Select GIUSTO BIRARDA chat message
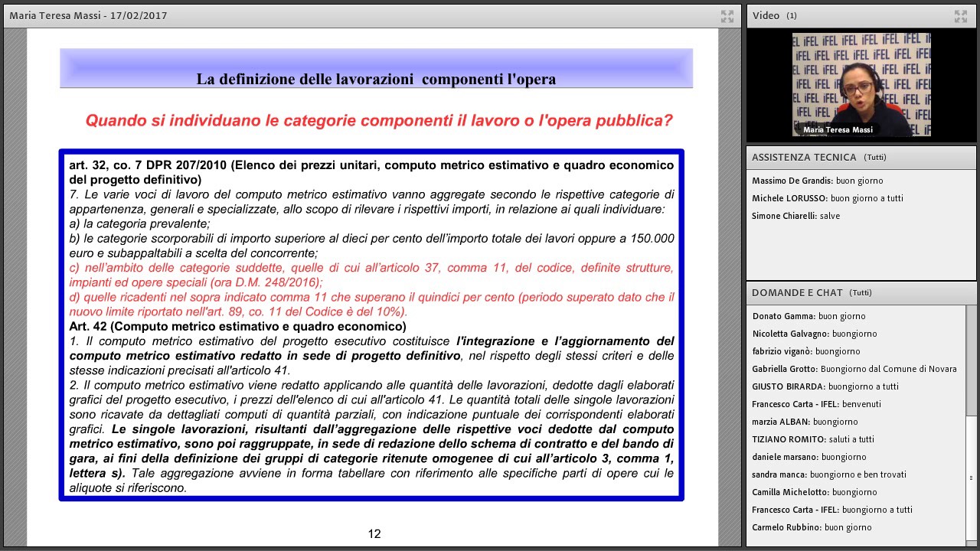This screenshot has width=980, height=551. 825,386
